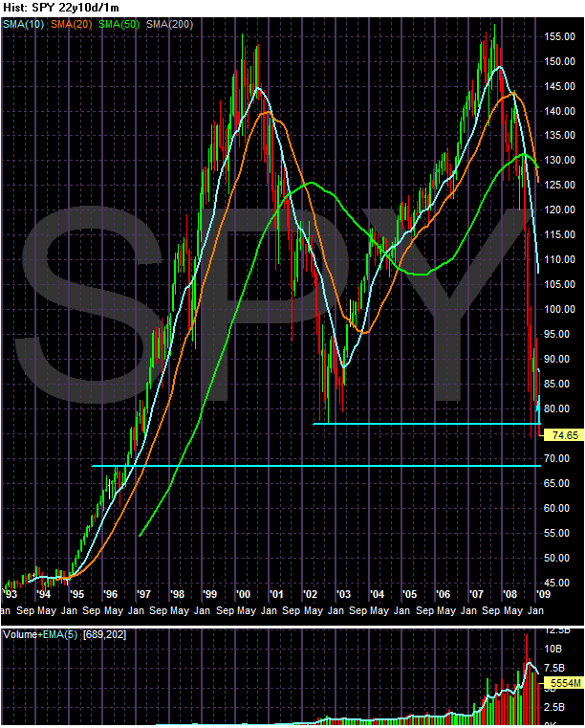Click the 55.00 price axis label
Image resolution: width=585 pixels, height=728 pixels.
pos(556,533)
